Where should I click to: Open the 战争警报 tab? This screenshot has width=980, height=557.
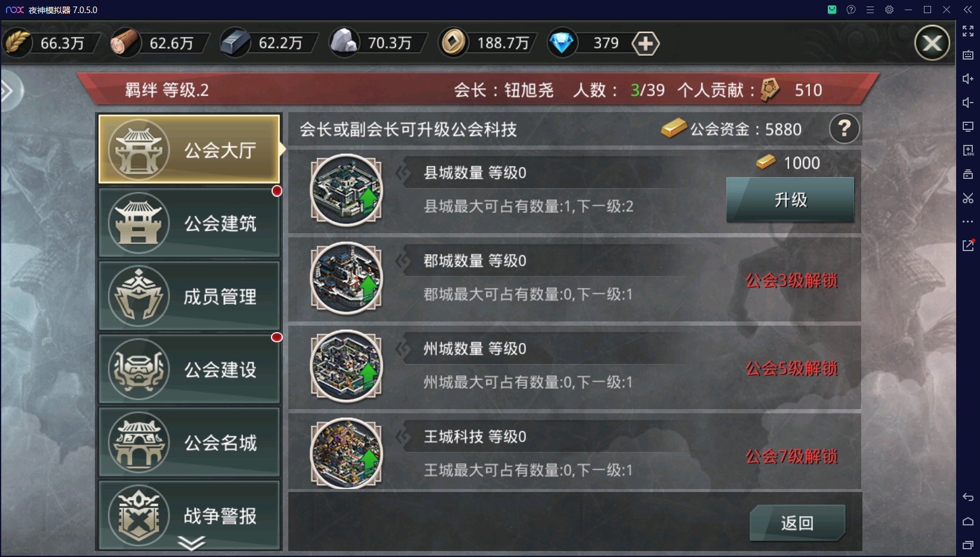pyautogui.click(x=189, y=515)
